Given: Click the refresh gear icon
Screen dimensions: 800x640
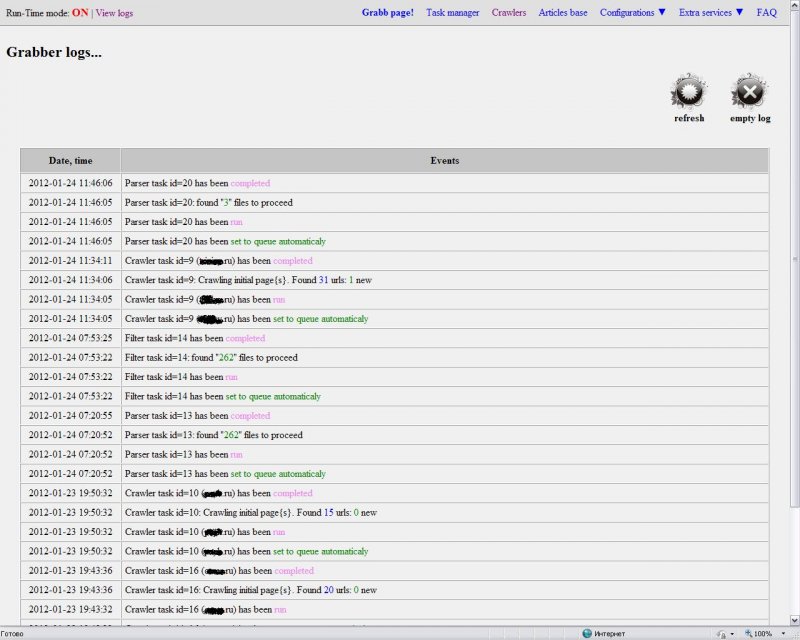Looking at the screenshot, I should (x=688, y=92).
